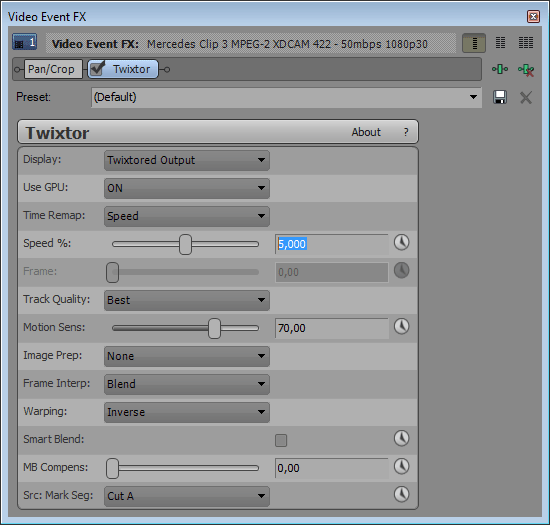550x525 pixels.
Task: Click the Speed % value field 5,000
Action: click(x=331, y=244)
